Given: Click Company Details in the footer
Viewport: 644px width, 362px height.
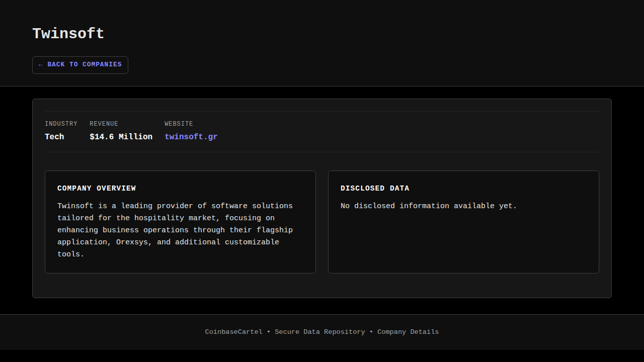Looking at the screenshot, I should (x=408, y=332).
